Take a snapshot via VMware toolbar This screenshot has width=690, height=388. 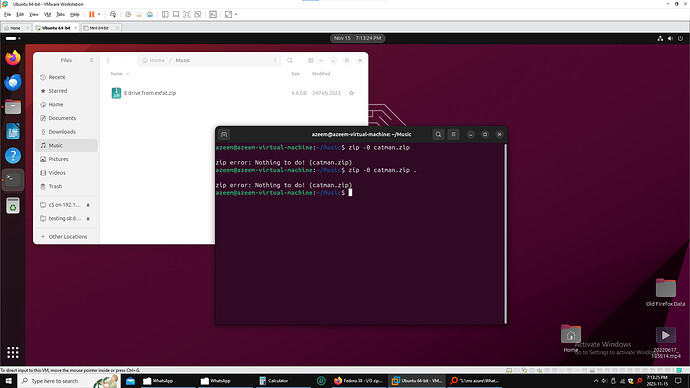click(x=128, y=15)
